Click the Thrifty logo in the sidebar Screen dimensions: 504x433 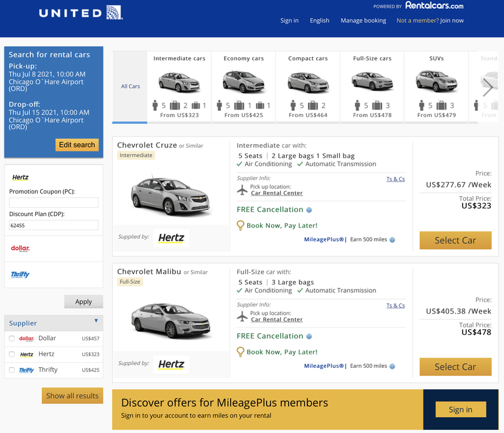19,274
